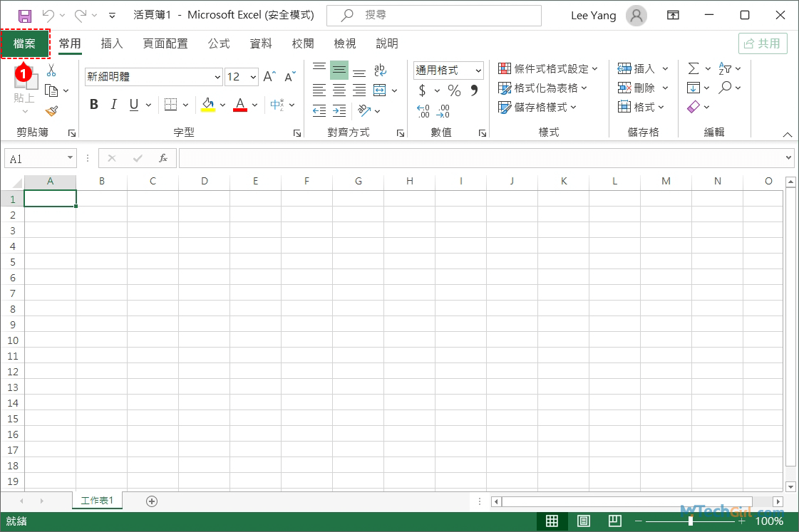
Task: Click in the 搜尋 search box
Action: pyautogui.click(x=433, y=15)
